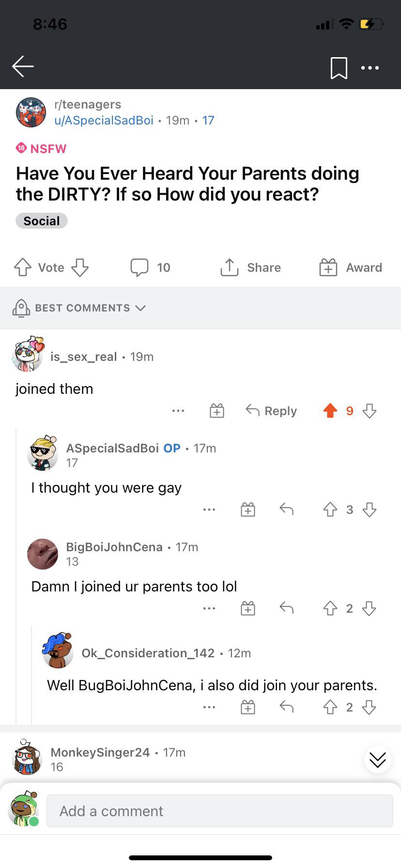Tap the Add a comment field
401x868 pixels.
219,810
